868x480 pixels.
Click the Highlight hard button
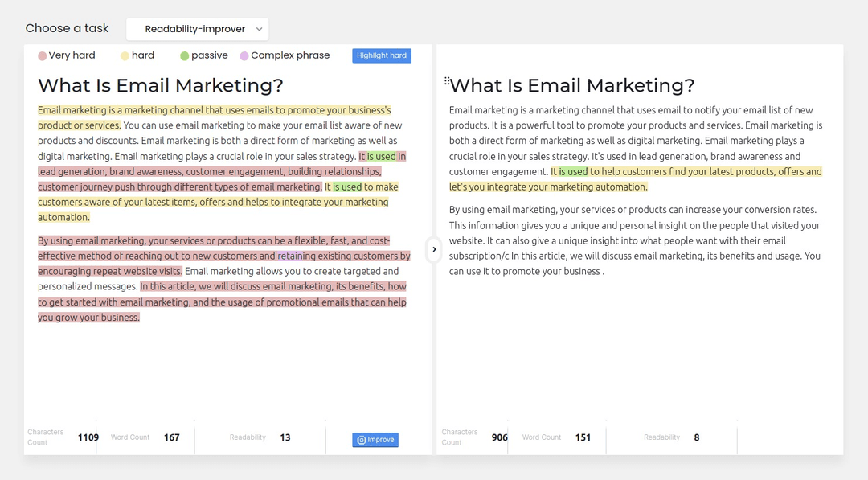(x=382, y=55)
